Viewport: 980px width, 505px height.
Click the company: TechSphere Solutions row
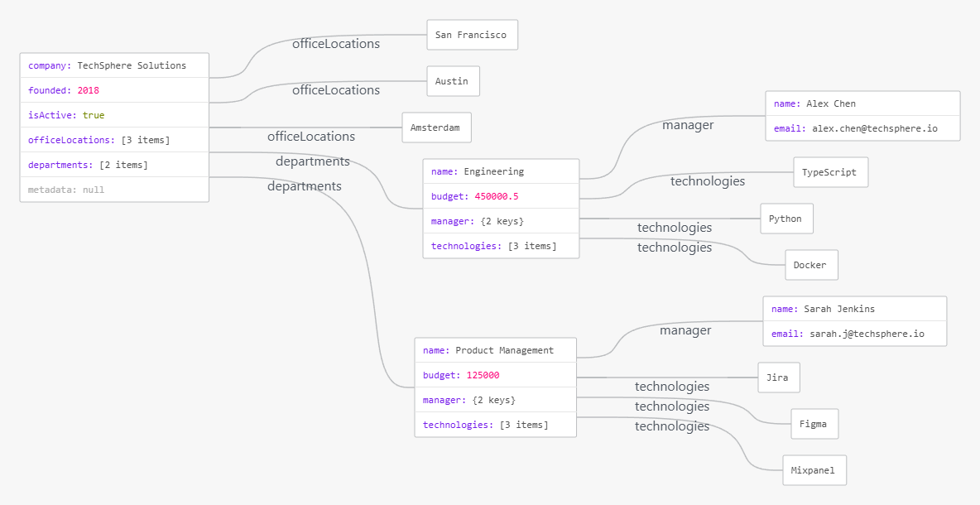pos(114,65)
